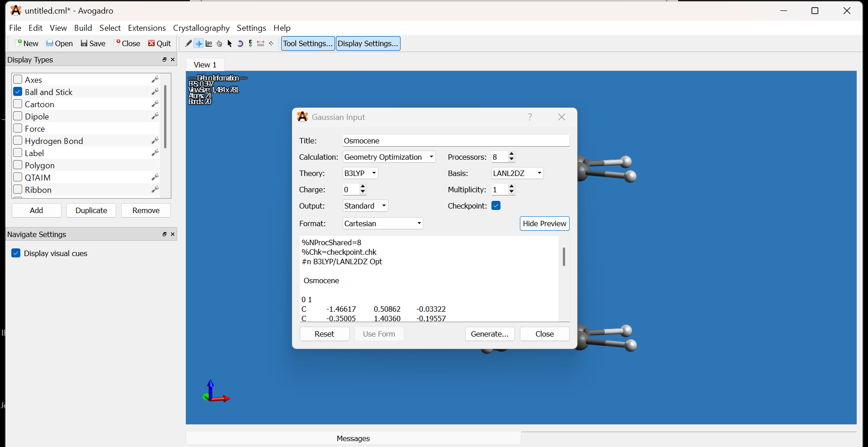
Task: Select the Selection arrow tool
Action: 230,43
